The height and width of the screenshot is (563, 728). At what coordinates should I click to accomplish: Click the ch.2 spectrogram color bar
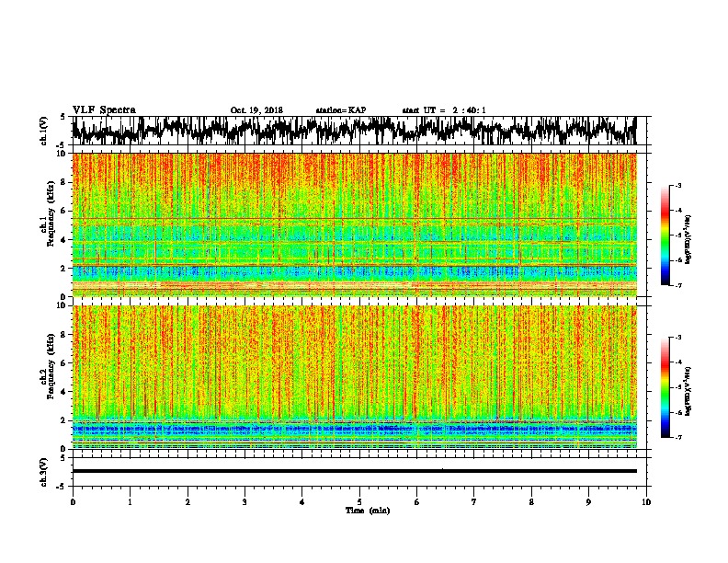665,387
